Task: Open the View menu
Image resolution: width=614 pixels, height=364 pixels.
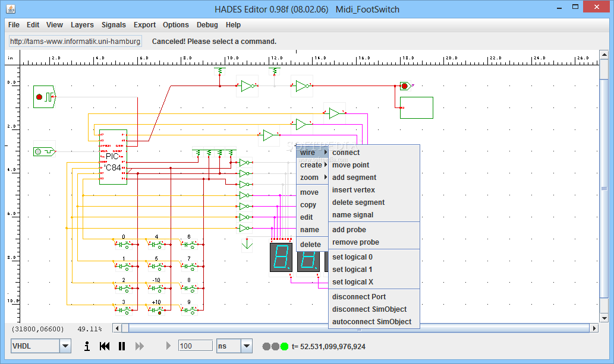Action: pos(55,25)
